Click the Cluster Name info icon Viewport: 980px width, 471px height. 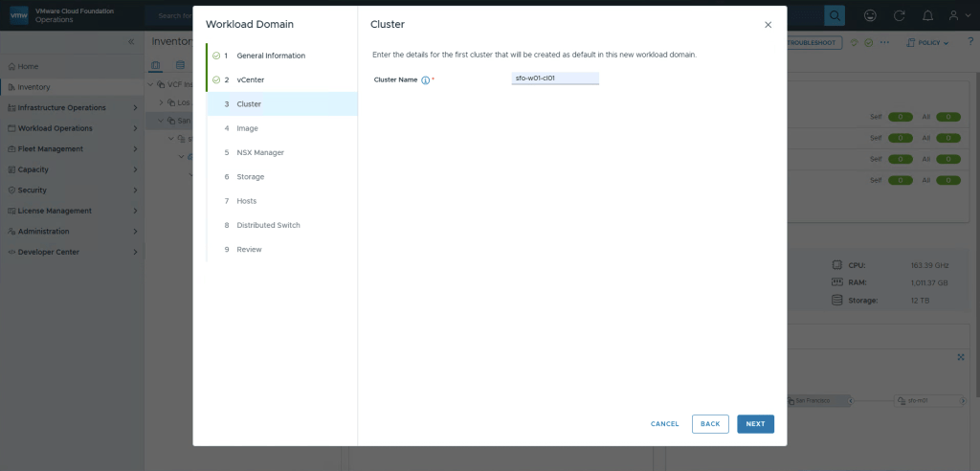coord(425,80)
